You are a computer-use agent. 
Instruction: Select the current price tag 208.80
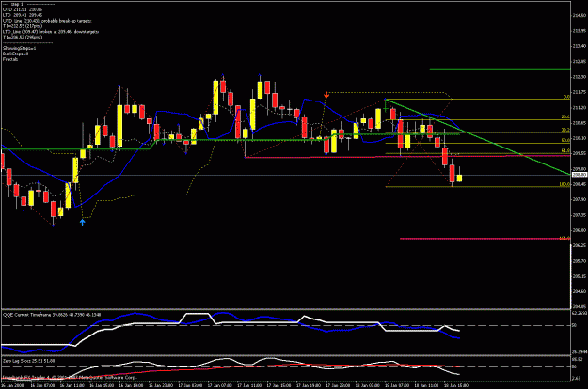tap(579, 175)
